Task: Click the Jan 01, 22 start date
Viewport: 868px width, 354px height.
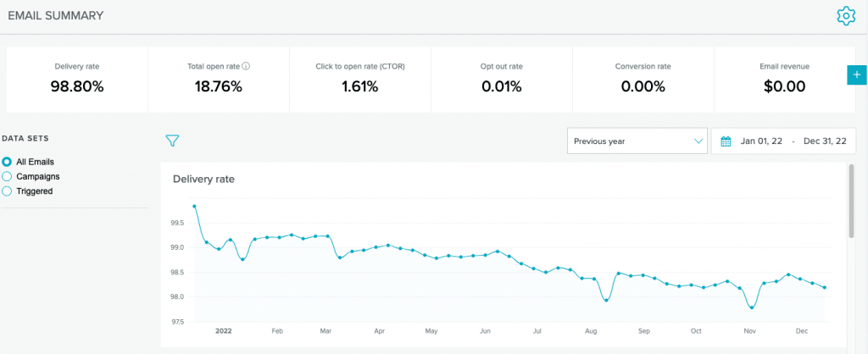Action: 760,141
